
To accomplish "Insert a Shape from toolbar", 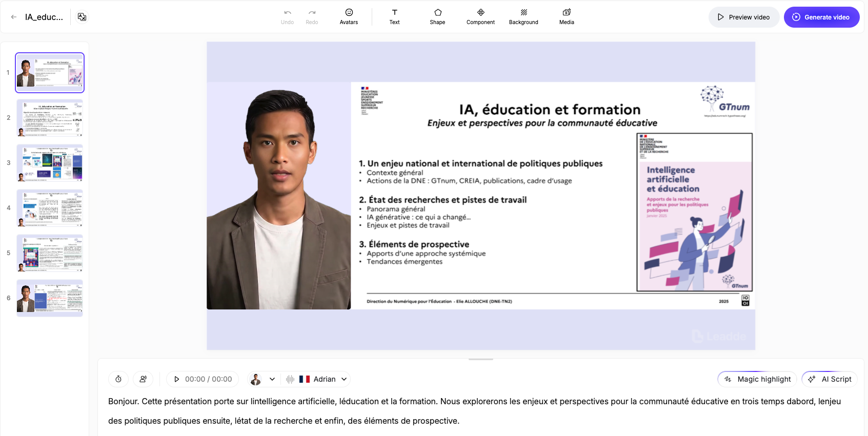I will pos(437,16).
